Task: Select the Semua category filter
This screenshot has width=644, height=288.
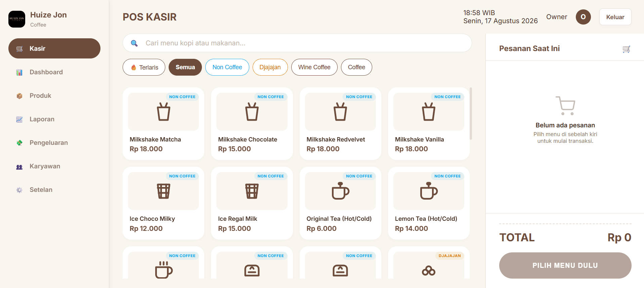Action: (x=185, y=67)
